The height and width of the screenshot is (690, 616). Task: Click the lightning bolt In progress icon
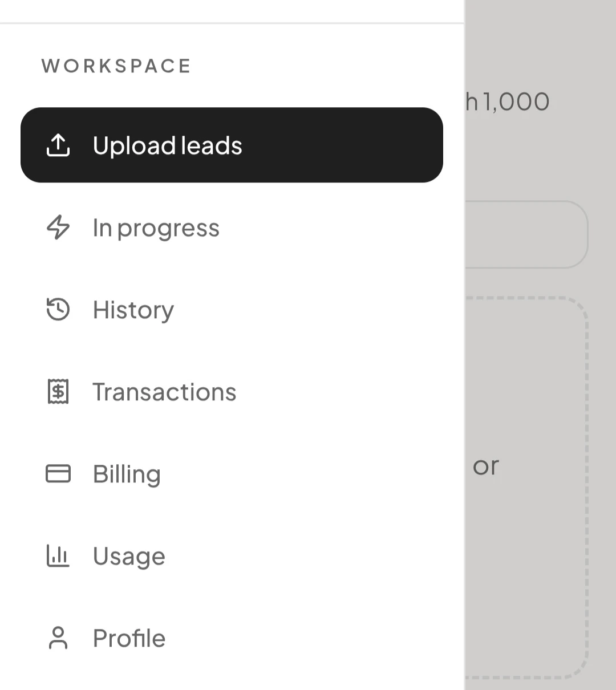[58, 228]
